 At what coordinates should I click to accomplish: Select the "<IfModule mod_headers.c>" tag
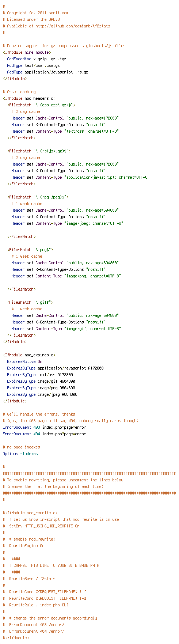[29, 98]
